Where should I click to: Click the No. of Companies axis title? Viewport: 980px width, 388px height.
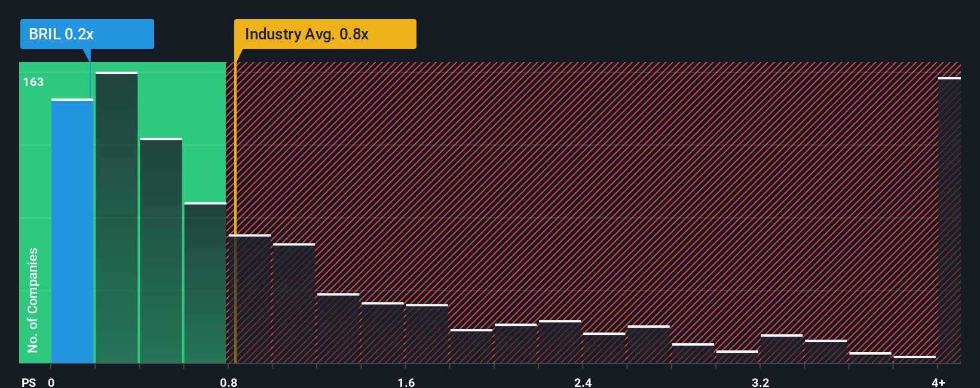point(33,300)
